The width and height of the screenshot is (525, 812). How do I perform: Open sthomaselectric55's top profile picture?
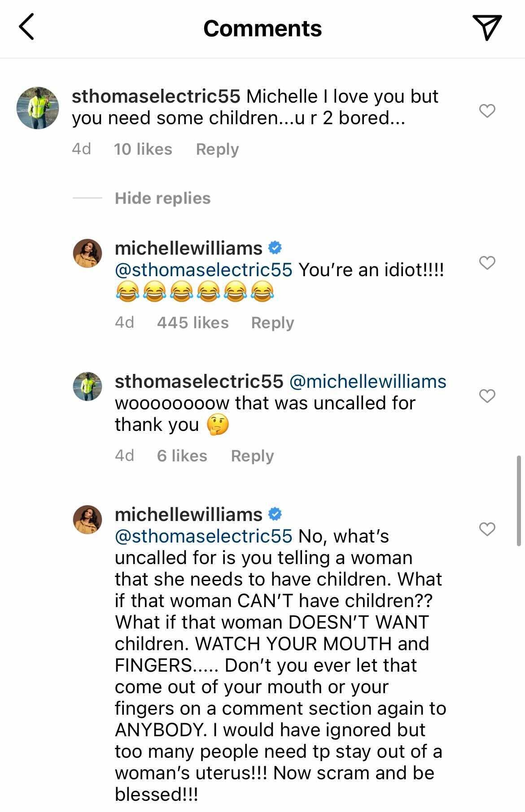tap(38, 108)
